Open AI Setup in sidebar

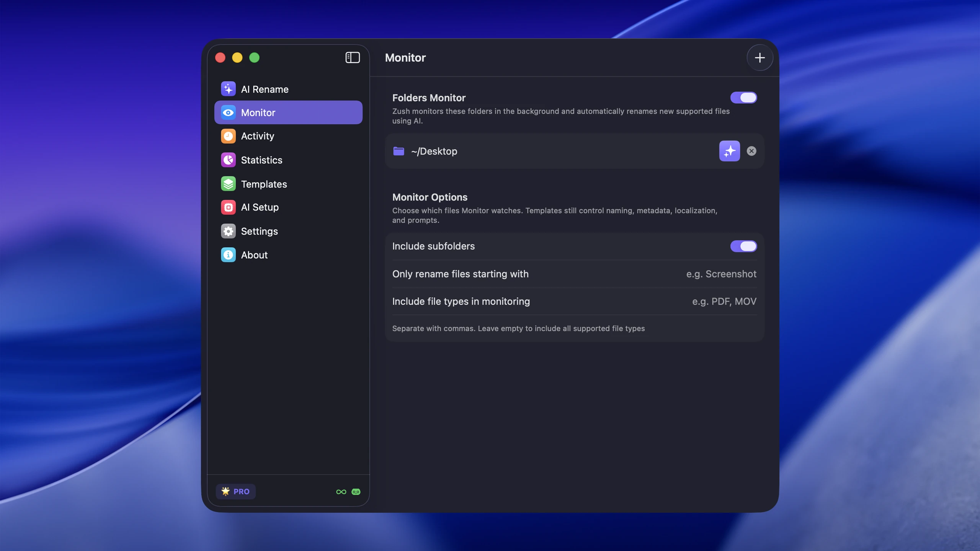coord(288,207)
